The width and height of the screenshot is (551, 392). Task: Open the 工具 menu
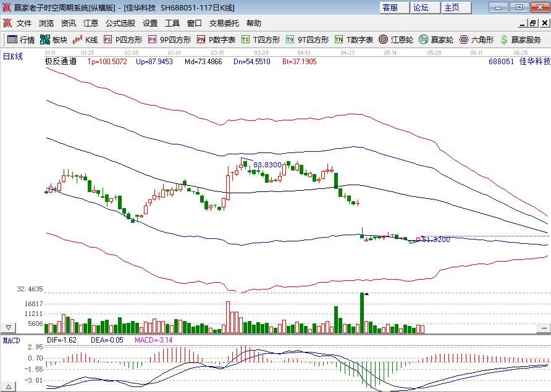172,23
